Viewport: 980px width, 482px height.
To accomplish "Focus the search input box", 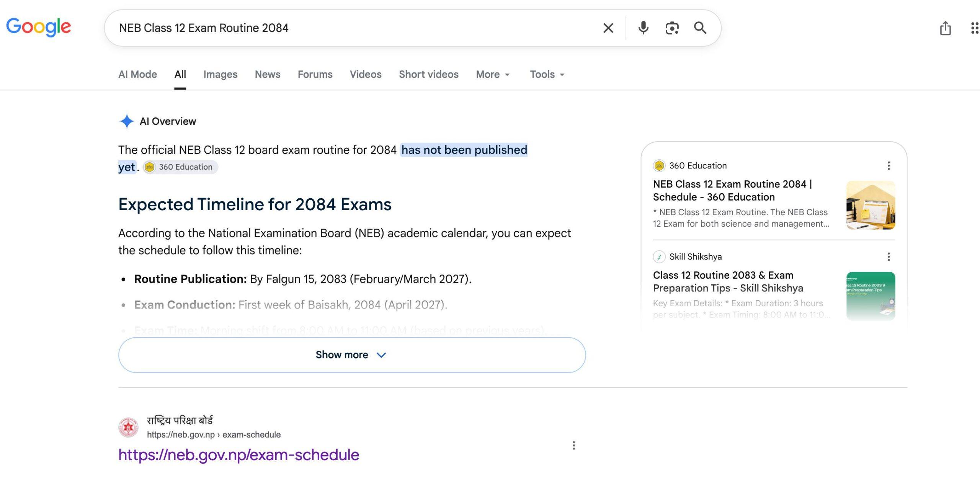I will [356, 28].
